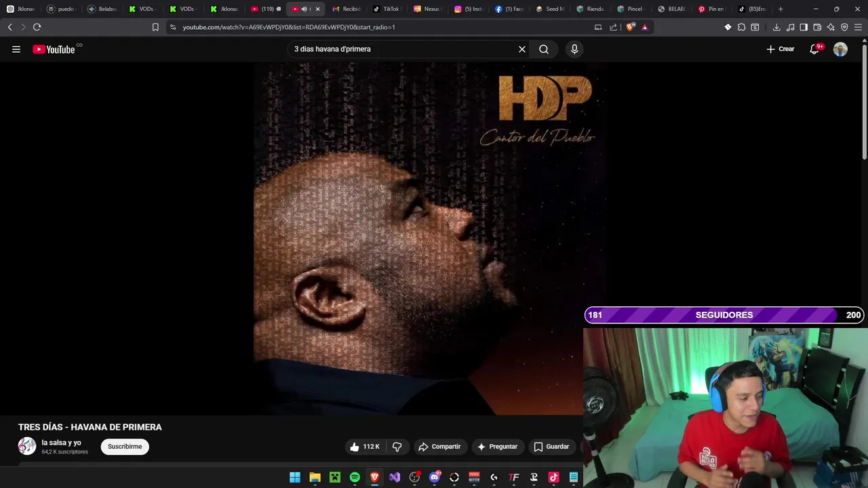The width and height of the screenshot is (868, 488).
Task: Open the Brave Rewards triangle icon
Action: coord(644,27)
